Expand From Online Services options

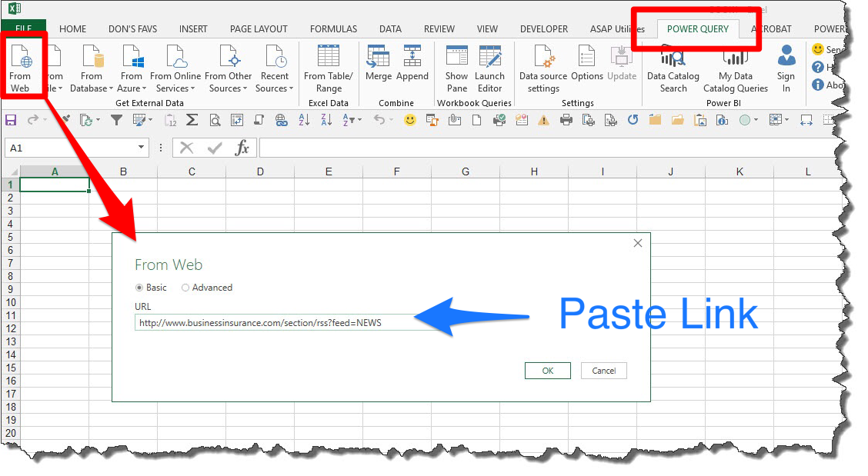(175, 68)
